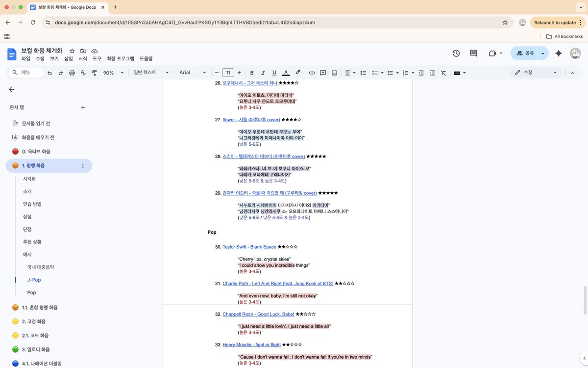
Task: Increase indent of the paragraph
Action: coord(432,73)
